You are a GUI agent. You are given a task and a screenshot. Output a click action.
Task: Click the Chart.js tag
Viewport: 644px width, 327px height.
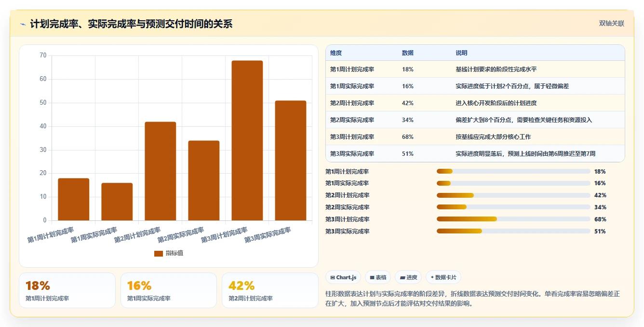[343, 277]
